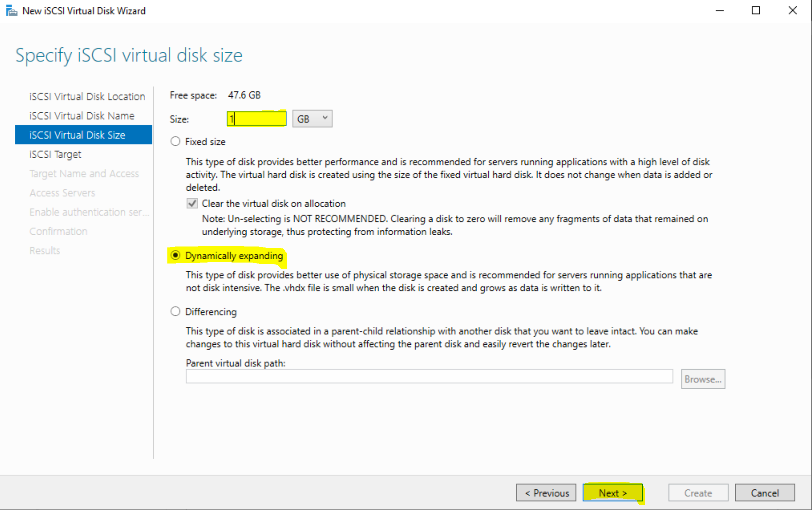
Task: Select the Dynamically expanding option
Action: coord(175,255)
